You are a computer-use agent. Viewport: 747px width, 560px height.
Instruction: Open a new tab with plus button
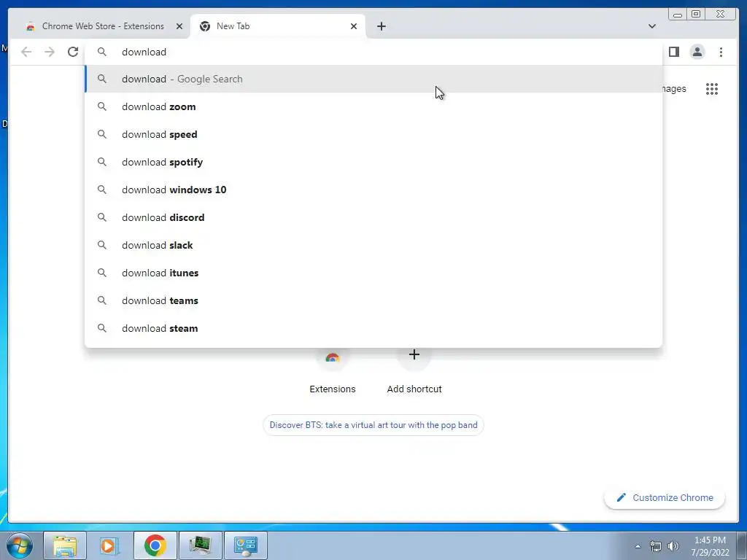[381, 26]
